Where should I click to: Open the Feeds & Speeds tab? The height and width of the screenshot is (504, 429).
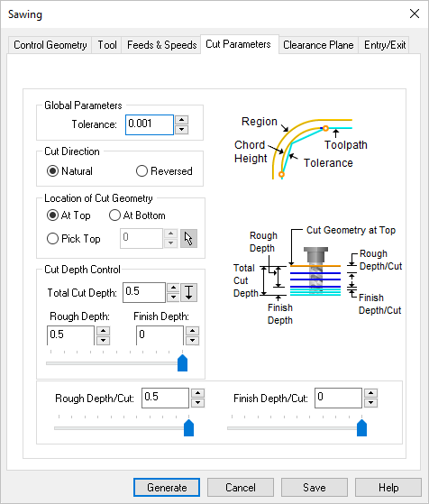click(x=161, y=45)
